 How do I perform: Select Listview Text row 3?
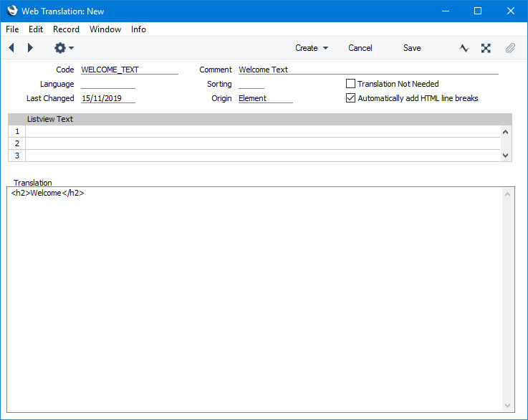coord(263,156)
